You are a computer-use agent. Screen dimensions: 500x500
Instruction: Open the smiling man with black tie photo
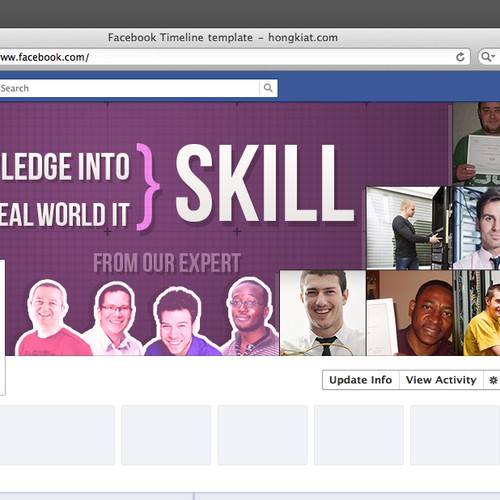(323, 313)
